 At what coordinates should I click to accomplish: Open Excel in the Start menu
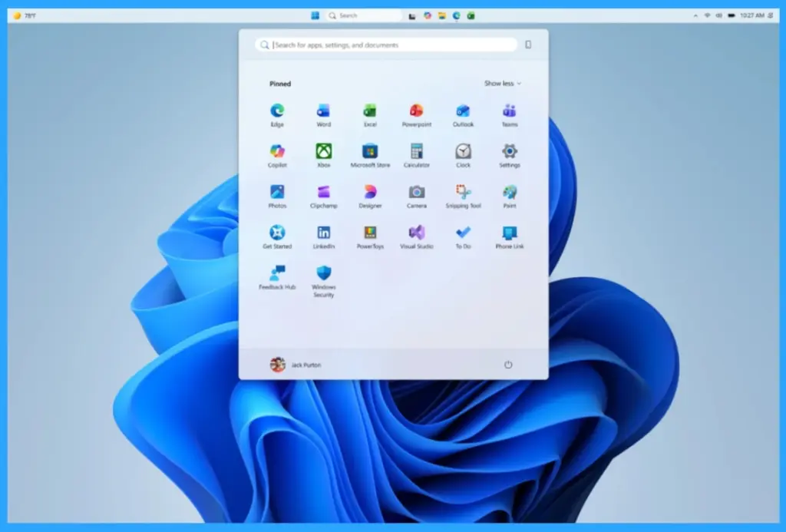370,115
